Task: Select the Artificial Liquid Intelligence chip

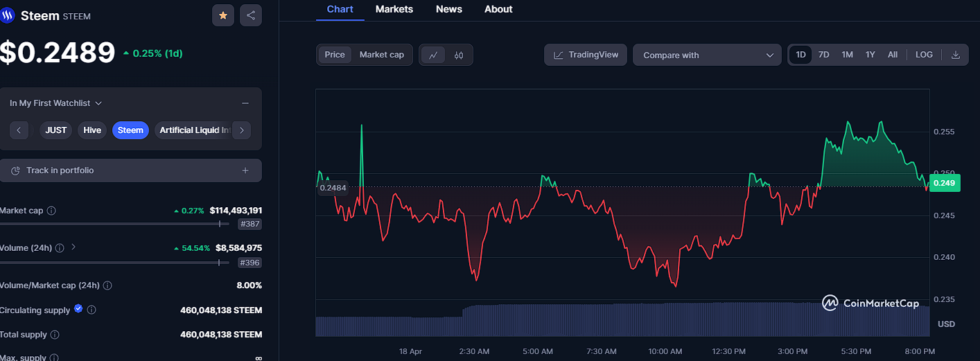Action: click(193, 130)
